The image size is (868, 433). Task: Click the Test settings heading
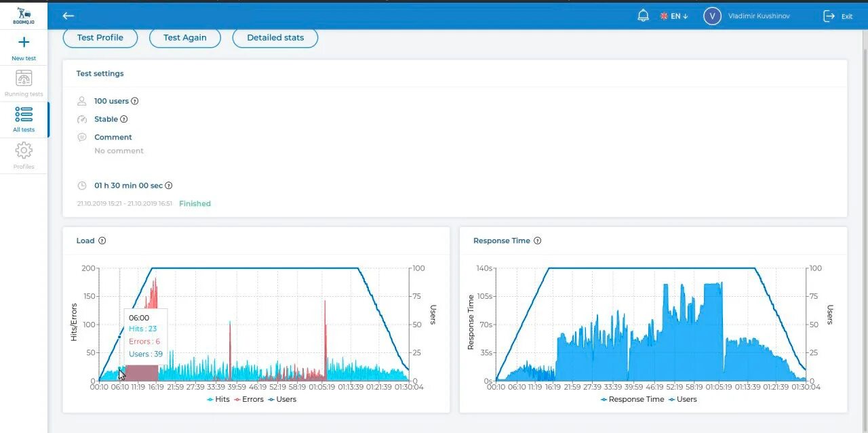coord(100,73)
